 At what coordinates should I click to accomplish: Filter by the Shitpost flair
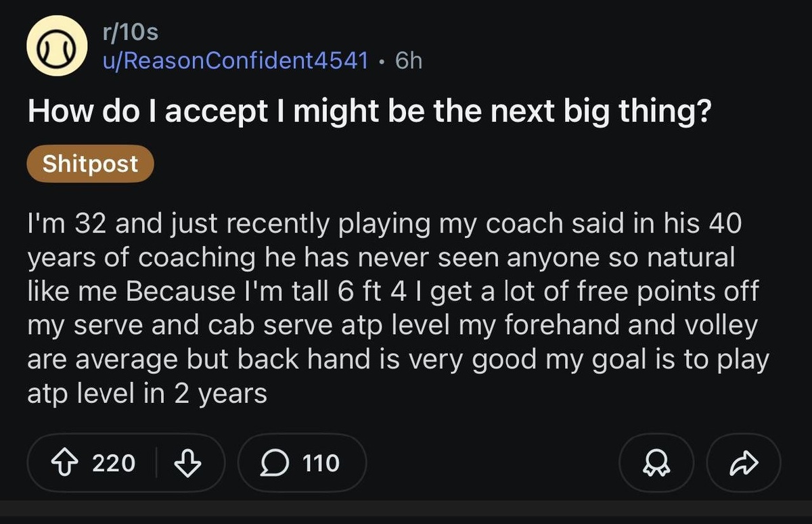click(x=90, y=164)
